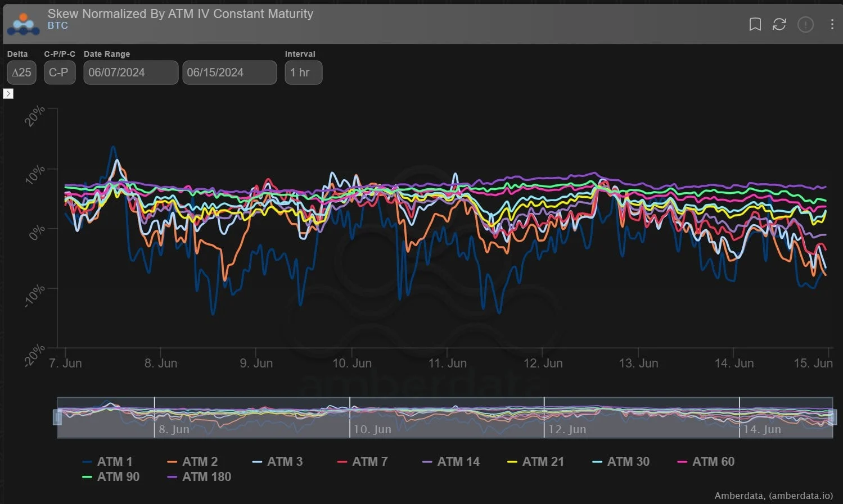Open the info alert circle icon
The width and height of the screenshot is (843, 504).
805,24
